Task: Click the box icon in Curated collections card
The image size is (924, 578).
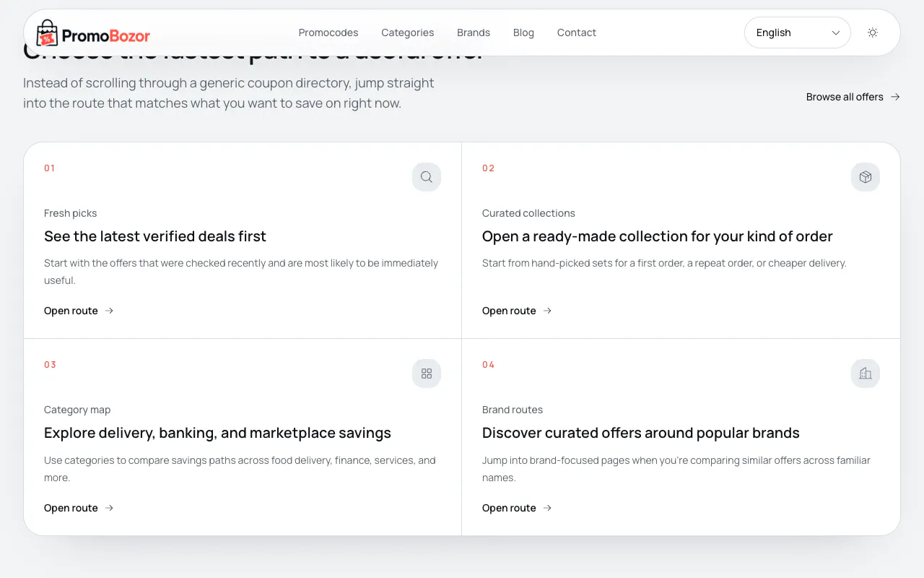Action: coord(866,177)
